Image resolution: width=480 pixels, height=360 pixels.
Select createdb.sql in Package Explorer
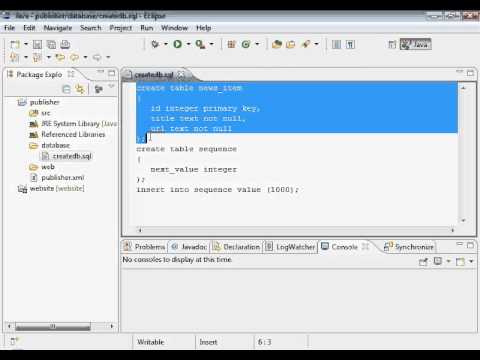click(72, 156)
